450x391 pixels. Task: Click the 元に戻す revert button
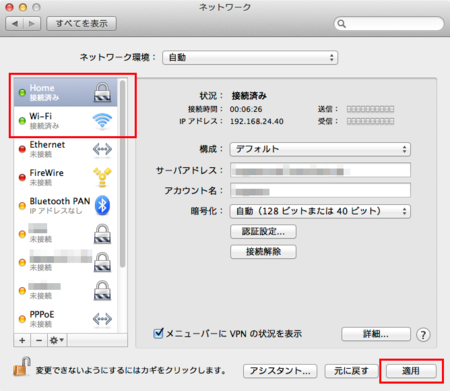351,371
